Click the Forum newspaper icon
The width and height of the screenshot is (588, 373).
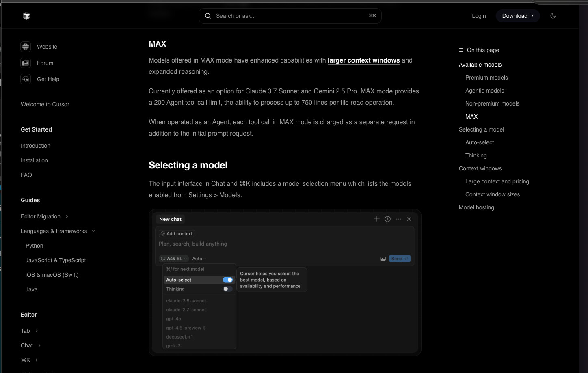[x=26, y=63]
